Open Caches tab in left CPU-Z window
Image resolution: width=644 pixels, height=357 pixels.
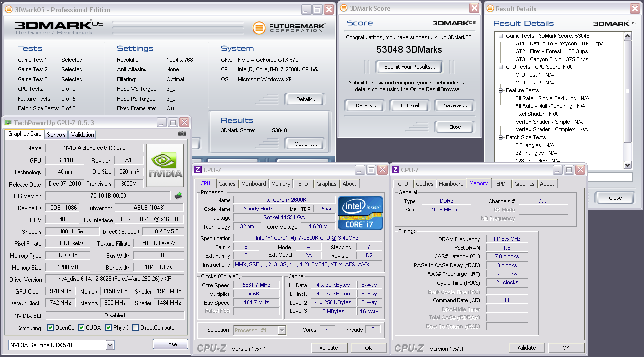tap(227, 184)
